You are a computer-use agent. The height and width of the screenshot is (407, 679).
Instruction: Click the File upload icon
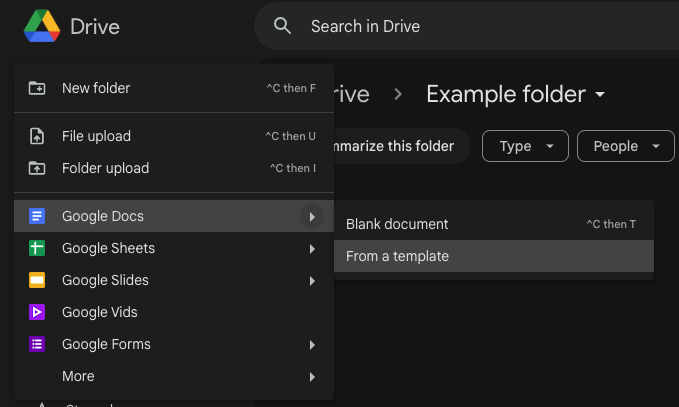click(37, 136)
